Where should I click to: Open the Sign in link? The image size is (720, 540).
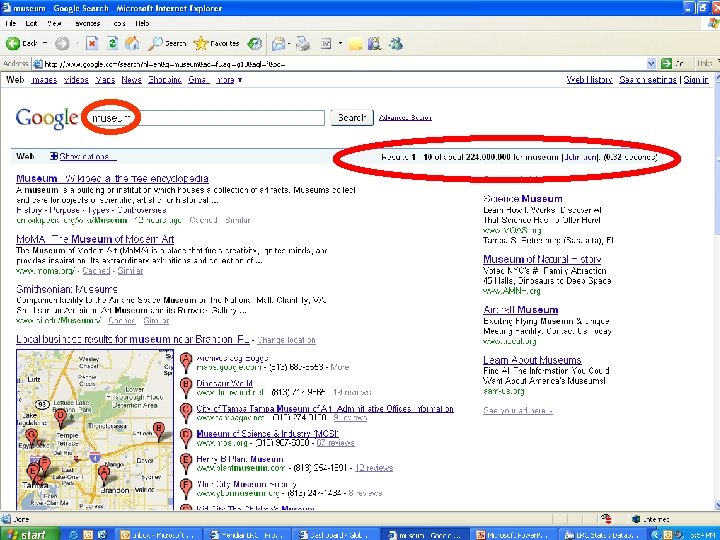pos(696,80)
